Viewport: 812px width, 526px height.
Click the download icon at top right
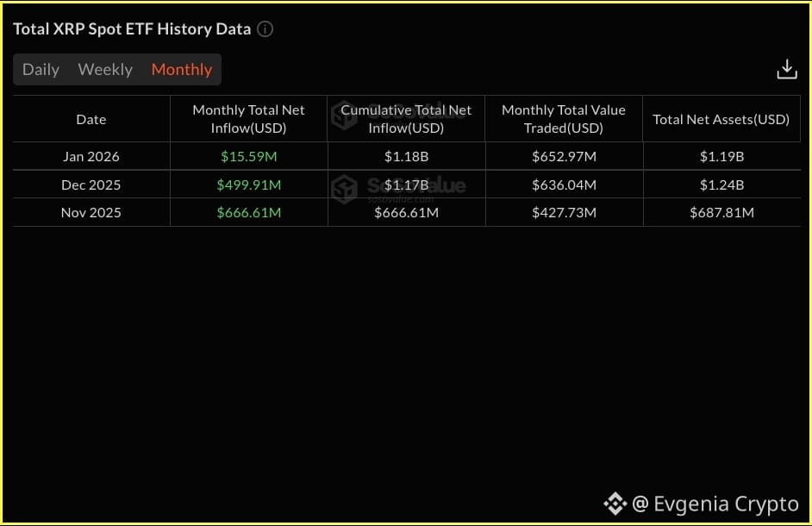(787, 69)
